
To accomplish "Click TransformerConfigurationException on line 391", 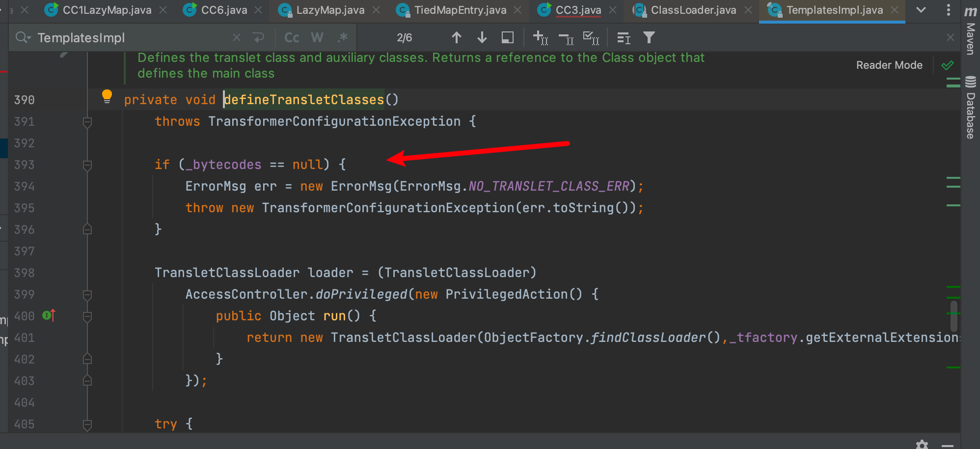I will coord(334,121).
